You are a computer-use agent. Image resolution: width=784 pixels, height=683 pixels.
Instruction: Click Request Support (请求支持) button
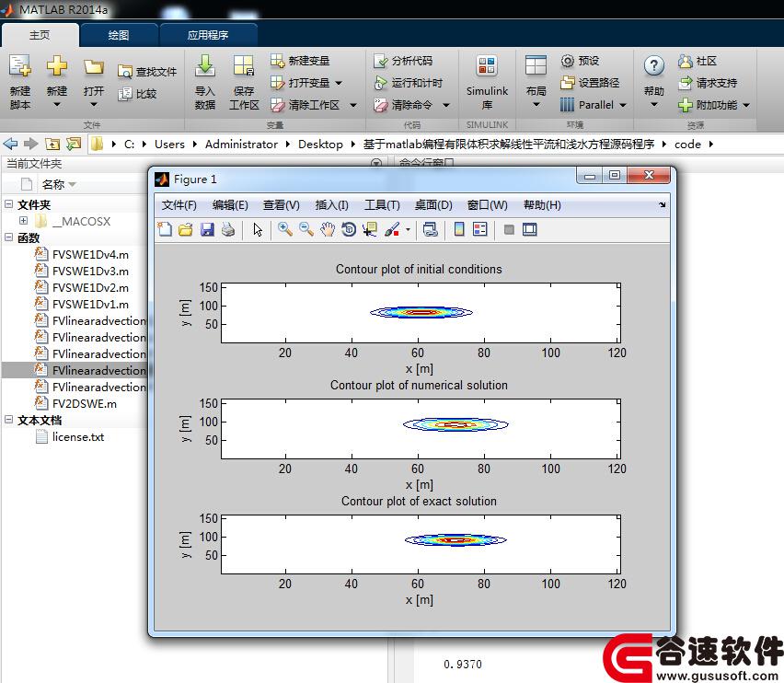pyautogui.click(x=708, y=83)
